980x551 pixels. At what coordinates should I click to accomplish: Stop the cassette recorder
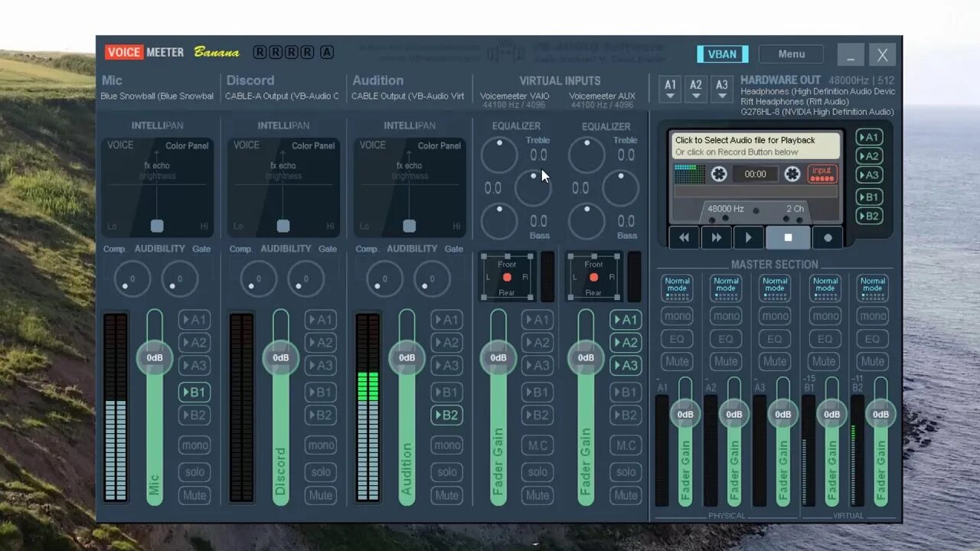788,238
